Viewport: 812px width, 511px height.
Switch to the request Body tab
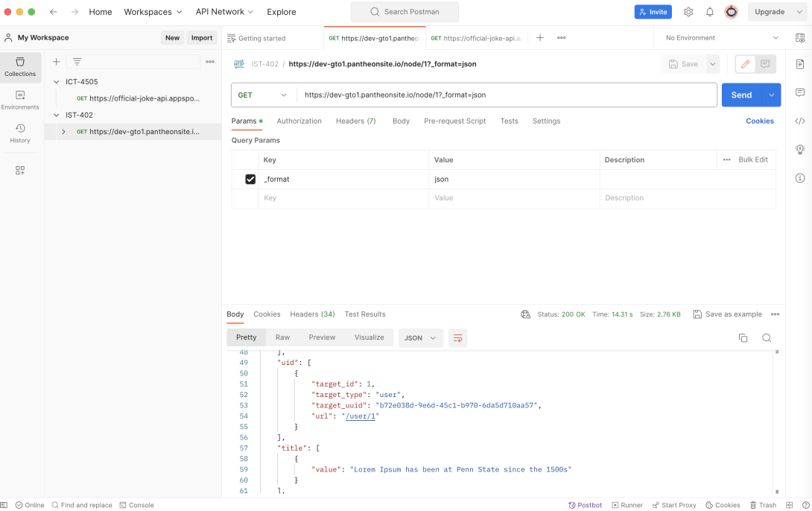coord(401,121)
